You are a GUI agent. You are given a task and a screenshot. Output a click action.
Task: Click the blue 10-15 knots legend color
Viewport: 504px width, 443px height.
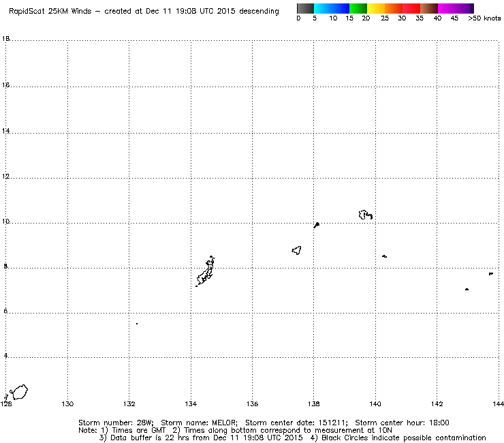coord(340,8)
